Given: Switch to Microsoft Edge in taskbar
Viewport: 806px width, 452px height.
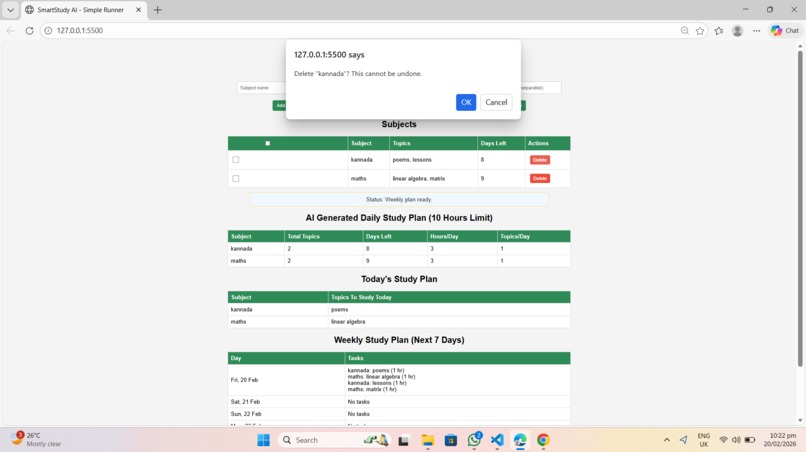Looking at the screenshot, I should click(520, 440).
